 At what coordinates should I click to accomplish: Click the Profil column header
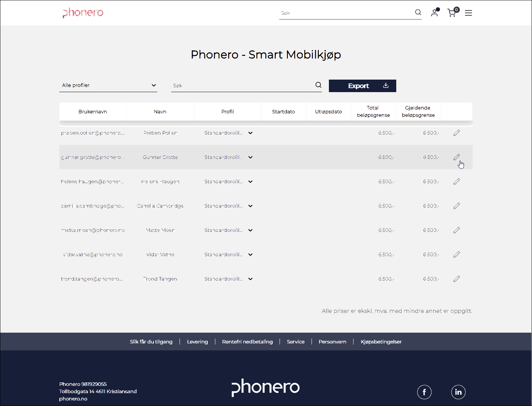click(x=227, y=112)
